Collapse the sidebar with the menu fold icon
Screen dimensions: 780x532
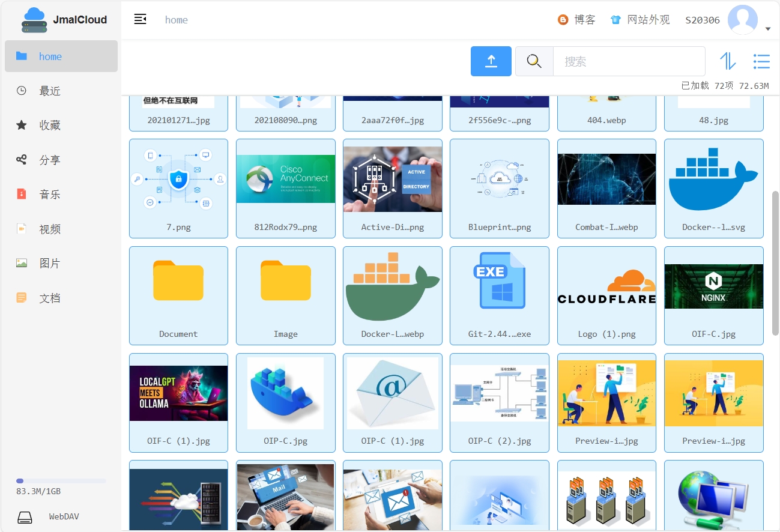click(x=140, y=19)
